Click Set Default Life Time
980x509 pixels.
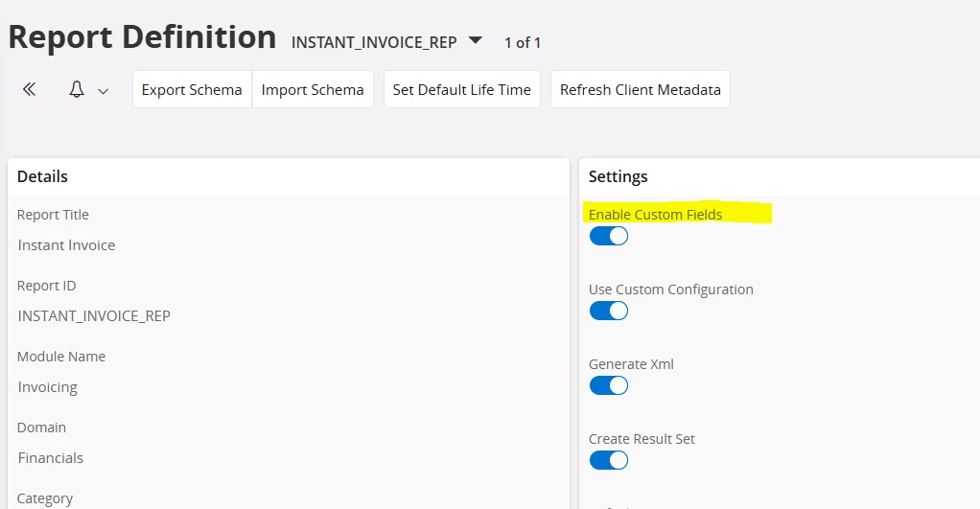(461, 89)
